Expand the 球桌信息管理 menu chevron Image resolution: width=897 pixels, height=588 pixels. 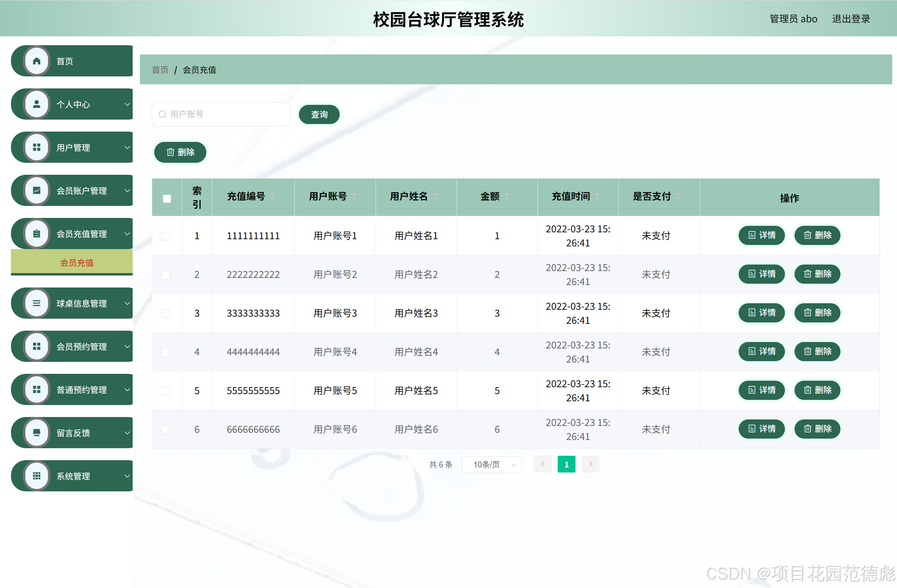pyautogui.click(x=128, y=303)
